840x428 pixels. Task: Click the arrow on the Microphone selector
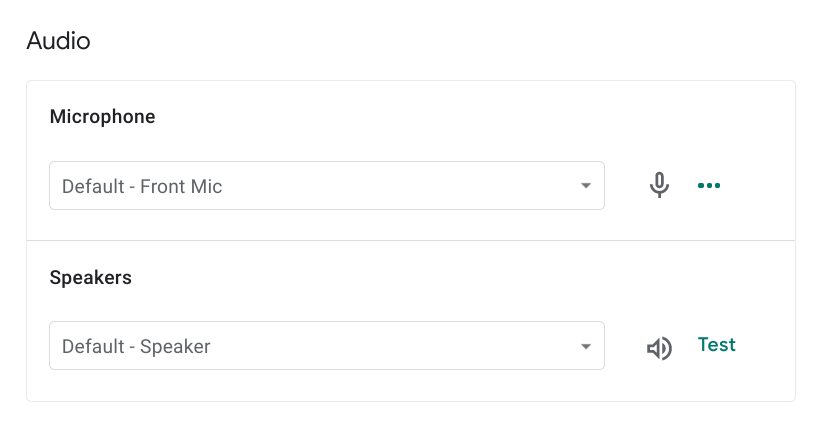[586, 186]
